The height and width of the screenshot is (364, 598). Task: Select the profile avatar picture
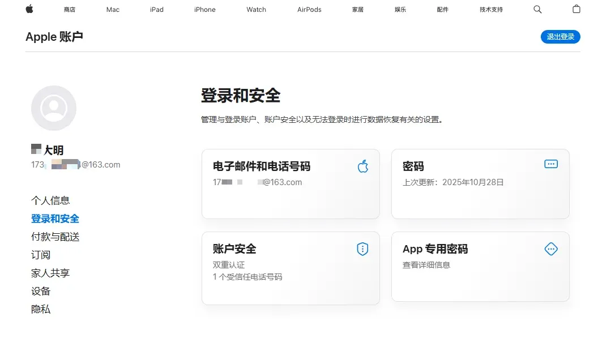pyautogui.click(x=53, y=108)
